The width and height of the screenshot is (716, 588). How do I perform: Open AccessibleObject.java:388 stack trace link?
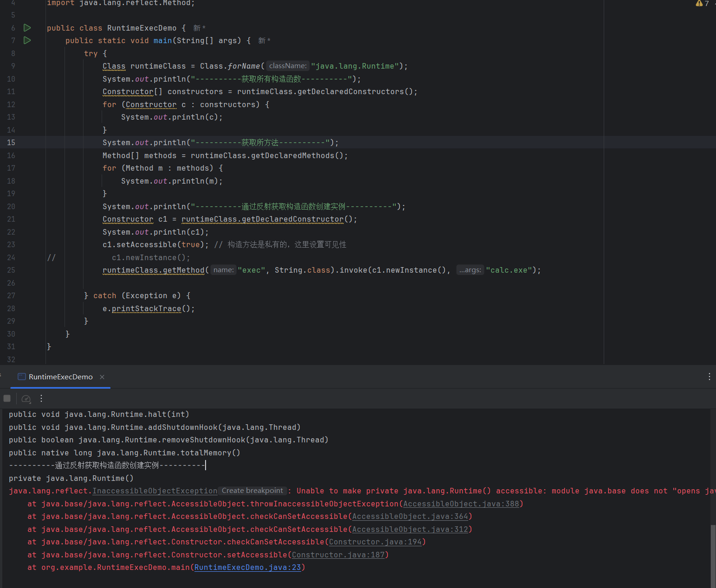(461, 504)
